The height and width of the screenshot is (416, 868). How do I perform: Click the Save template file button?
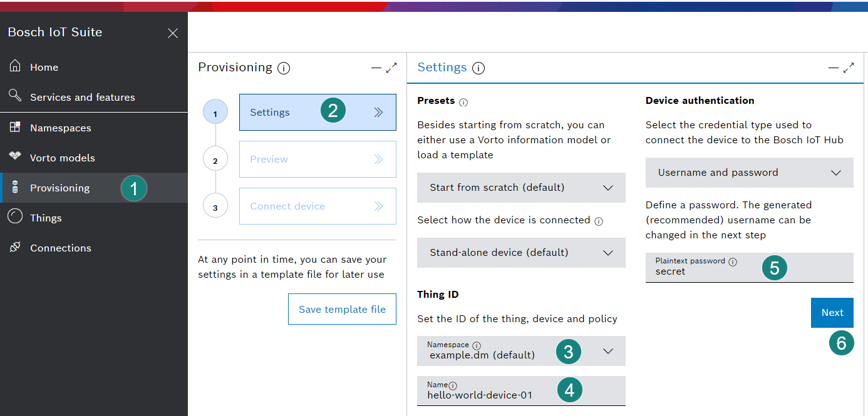[342, 309]
